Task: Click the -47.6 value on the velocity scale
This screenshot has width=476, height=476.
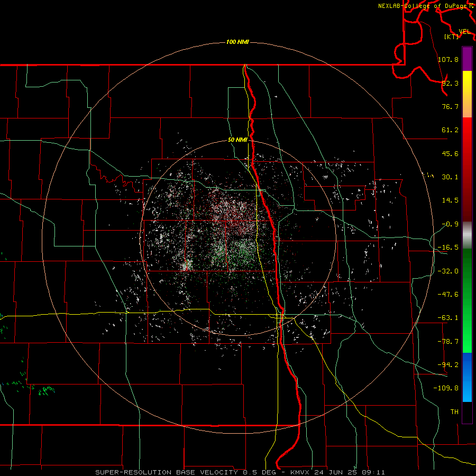Action: 448,295
